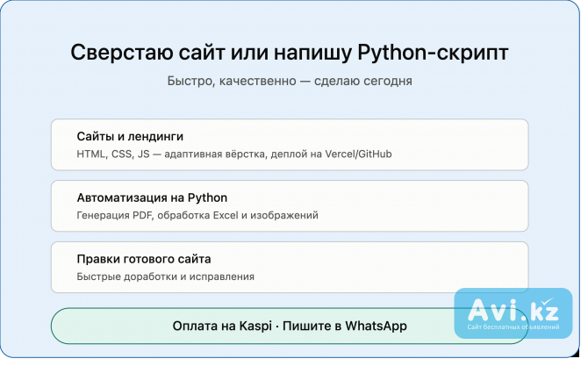Screen dimensions: 588x366
Task: Choose the 'Правки готового сайта' card
Action: click(x=289, y=267)
